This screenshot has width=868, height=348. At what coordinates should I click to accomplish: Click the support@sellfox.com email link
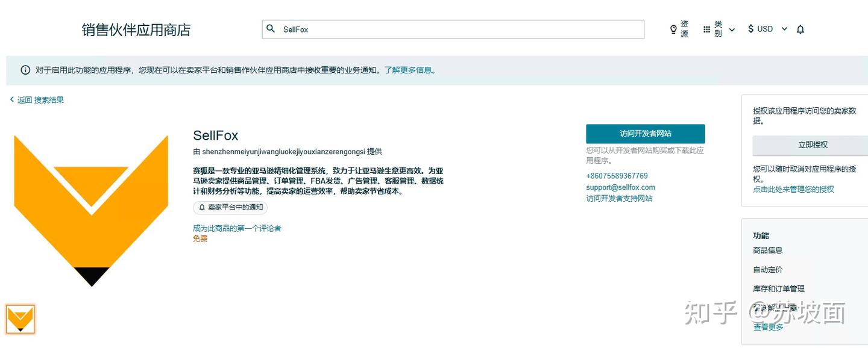click(x=621, y=188)
